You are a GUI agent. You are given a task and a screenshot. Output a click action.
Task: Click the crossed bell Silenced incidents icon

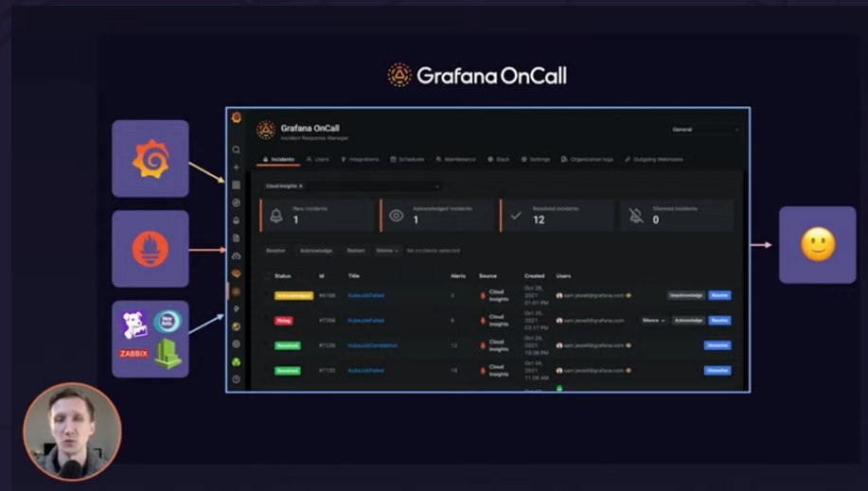point(636,216)
